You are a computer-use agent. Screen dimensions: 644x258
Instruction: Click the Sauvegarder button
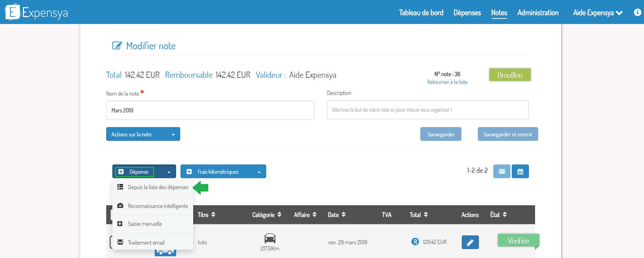(441, 134)
